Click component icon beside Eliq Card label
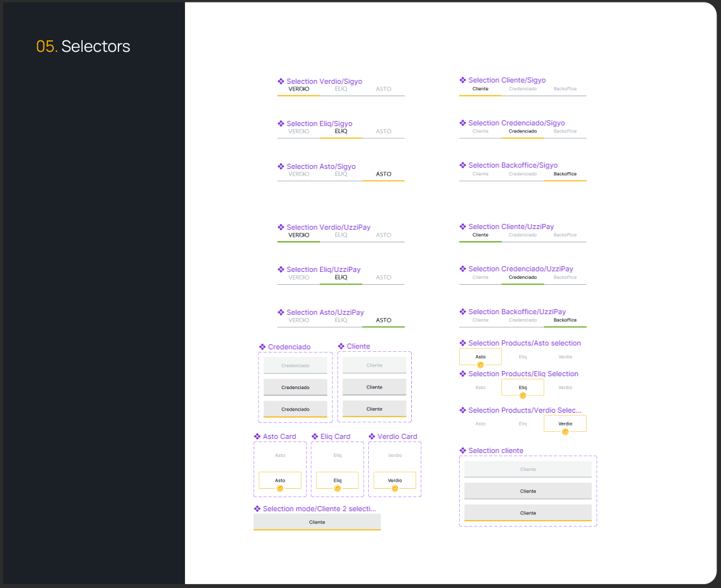 314,436
